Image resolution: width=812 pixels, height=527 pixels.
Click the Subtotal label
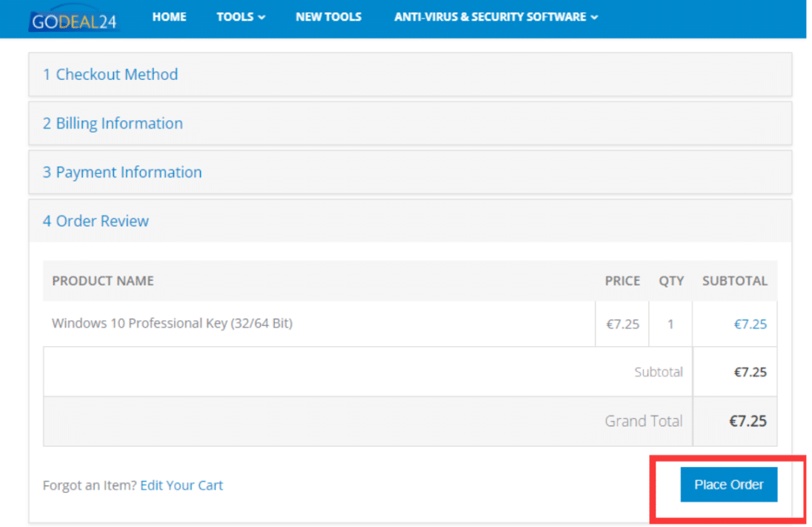pyautogui.click(x=659, y=372)
